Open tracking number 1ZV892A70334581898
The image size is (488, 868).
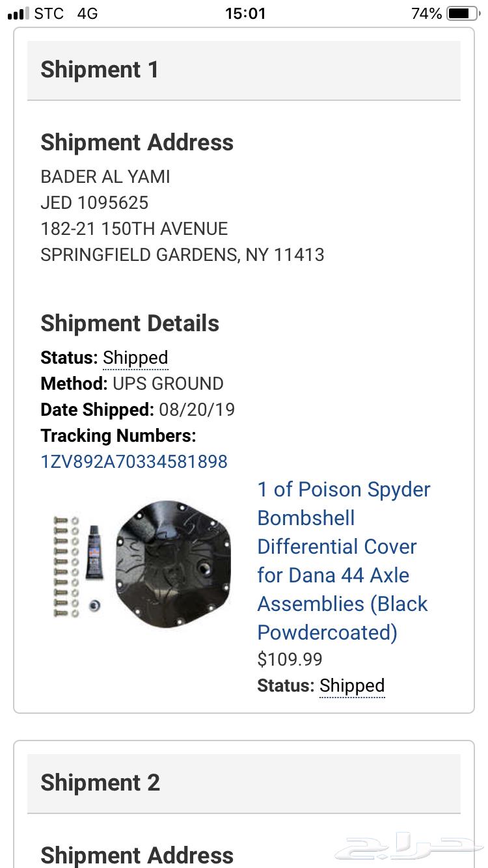134,462
